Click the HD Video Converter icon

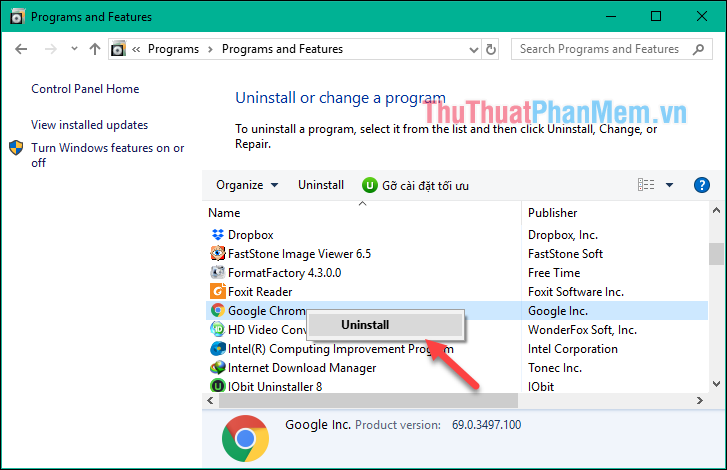[217, 330]
